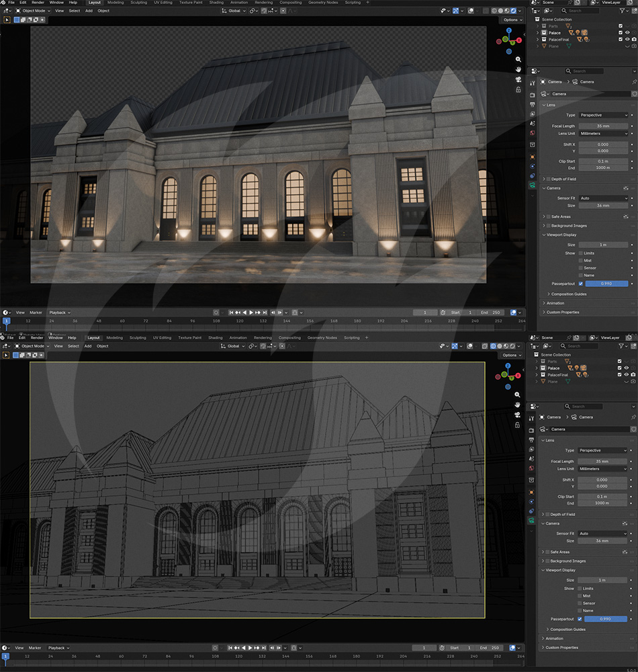The image size is (638, 672).
Task: Toggle camera view gizmo in top viewport
Action: (518, 80)
